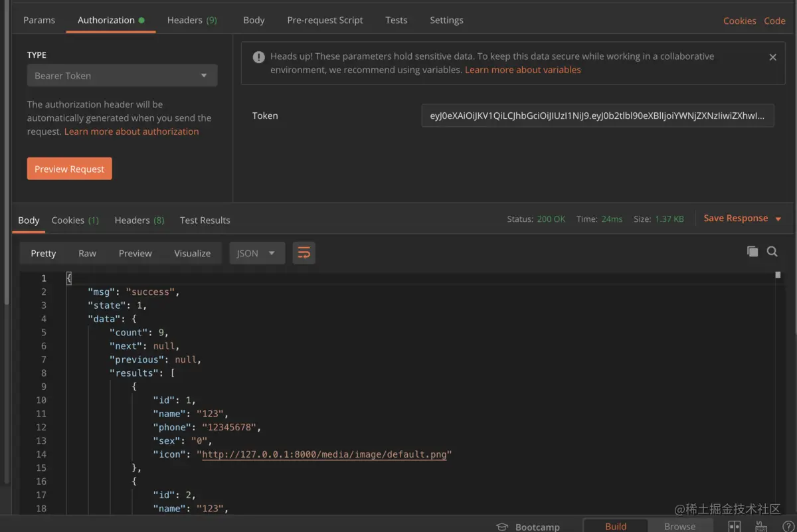Screen dimensions: 797x532
Task: Click the "state": 1 line
Action: coord(117,305)
